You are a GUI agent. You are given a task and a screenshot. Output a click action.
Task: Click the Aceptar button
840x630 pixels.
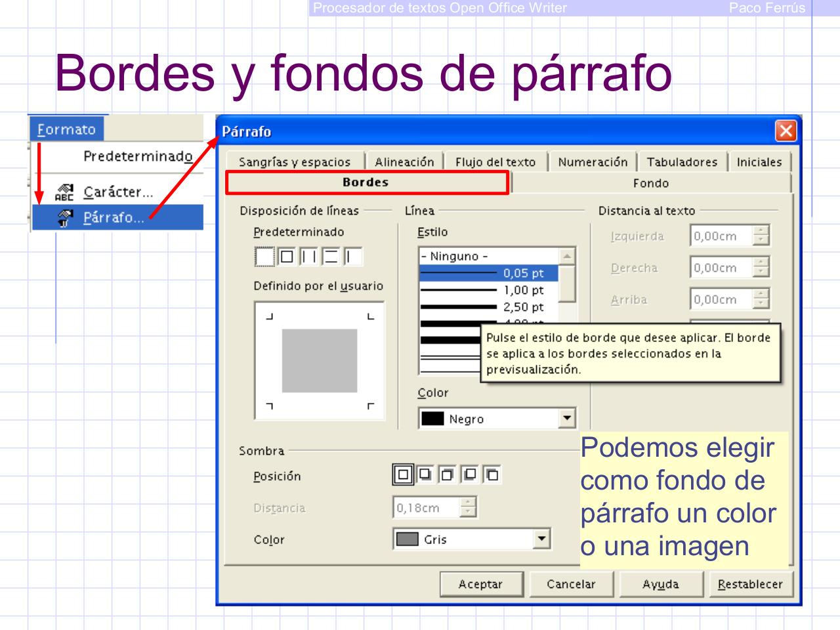[x=482, y=584]
